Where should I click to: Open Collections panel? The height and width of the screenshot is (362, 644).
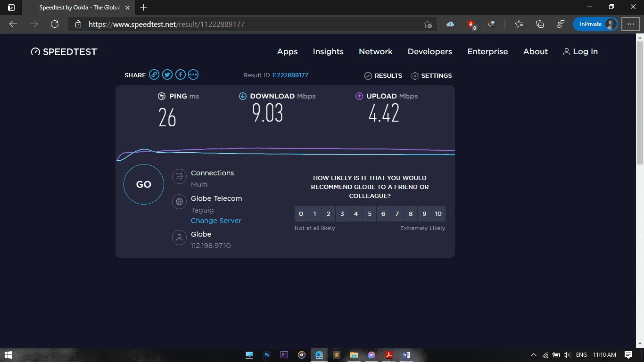point(540,24)
